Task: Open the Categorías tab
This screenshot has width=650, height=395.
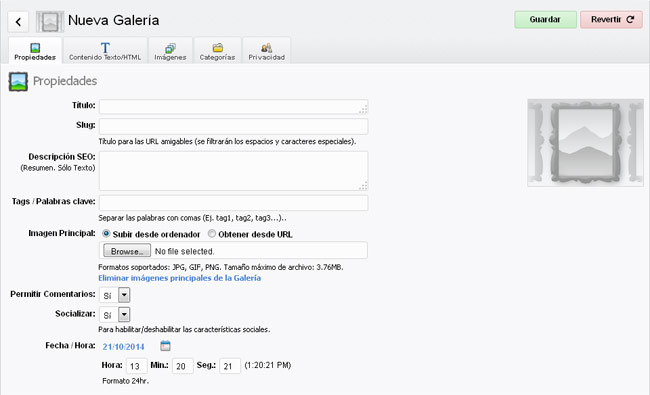Action: (x=217, y=51)
